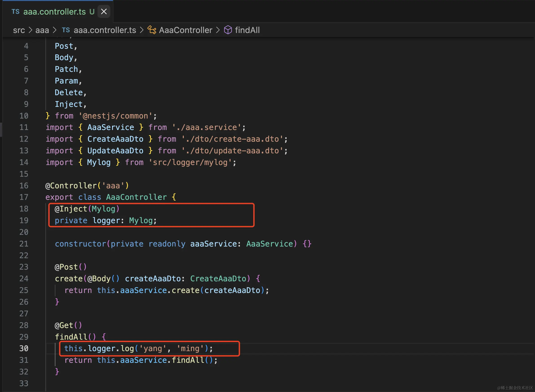Click the 'Body,' import on line 5
The image size is (535, 392).
coord(66,58)
